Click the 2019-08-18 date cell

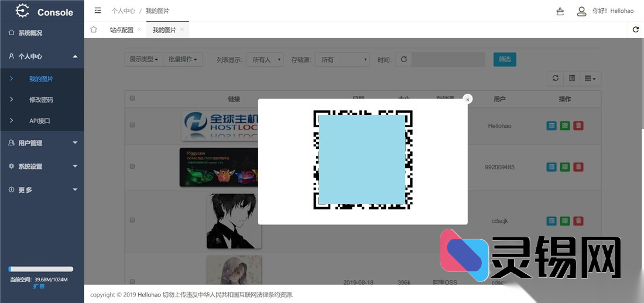(357, 282)
